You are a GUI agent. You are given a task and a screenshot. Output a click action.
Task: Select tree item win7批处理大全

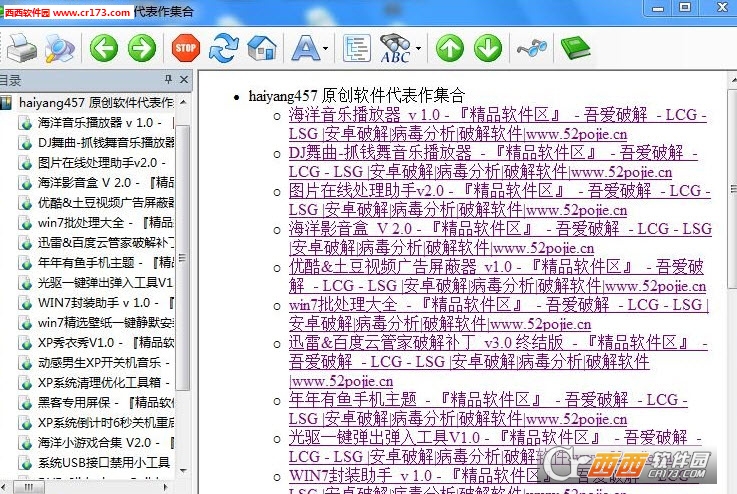click(x=106, y=222)
